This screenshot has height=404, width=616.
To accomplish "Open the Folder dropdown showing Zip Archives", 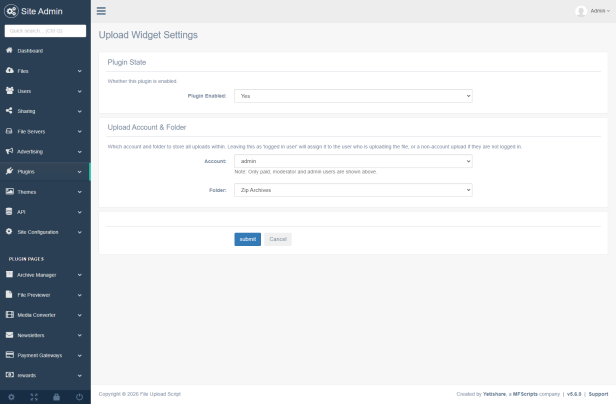I will (353, 188).
